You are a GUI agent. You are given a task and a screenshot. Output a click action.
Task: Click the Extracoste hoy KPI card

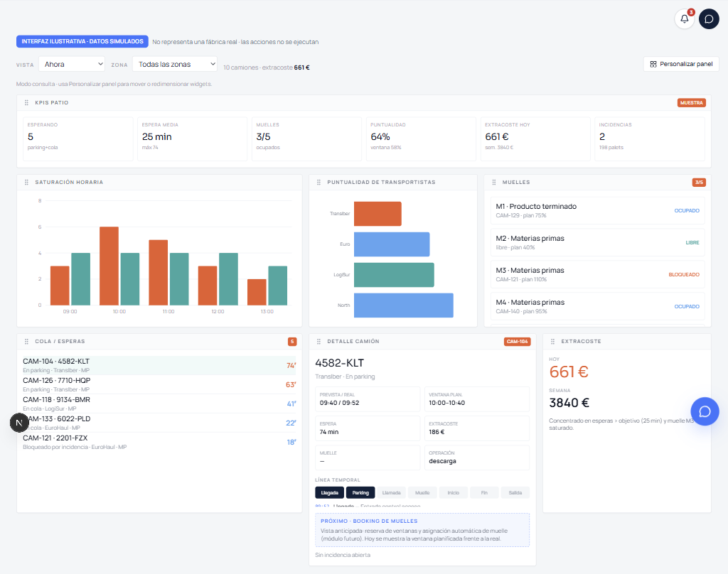pyautogui.click(x=535, y=139)
